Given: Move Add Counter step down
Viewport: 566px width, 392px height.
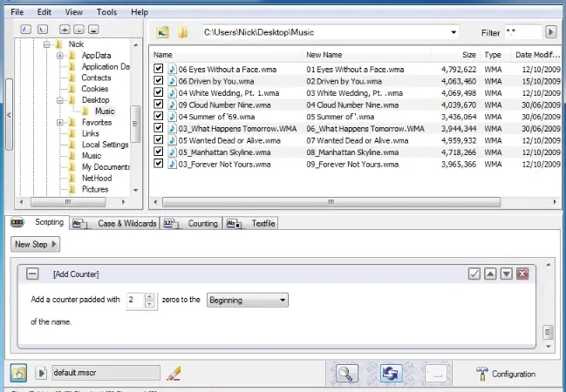Looking at the screenshot, I should [x=507, y=274].
